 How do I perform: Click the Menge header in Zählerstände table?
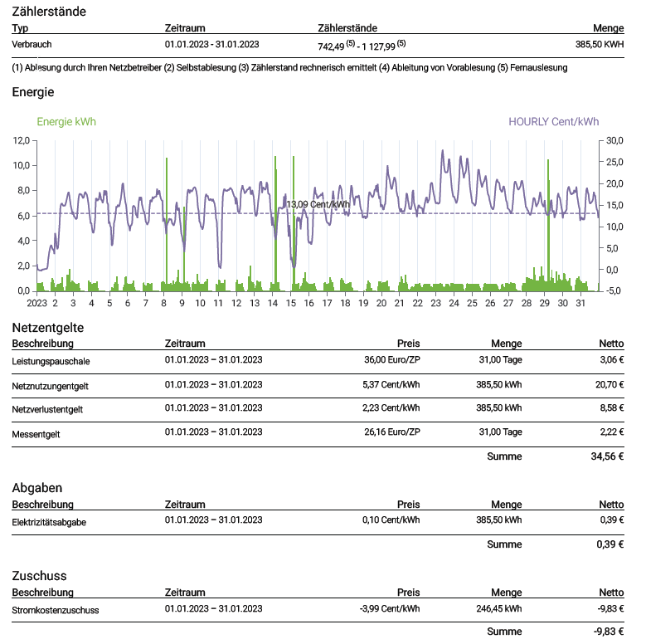click(609, 28)
